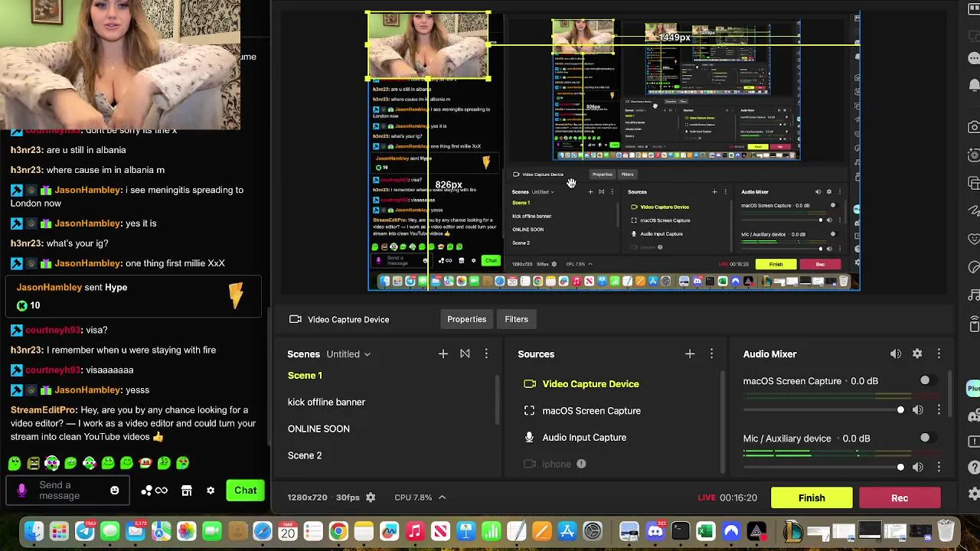Start recording with Rec button
This screenshot has height=551, width=980.
point(900,498)
